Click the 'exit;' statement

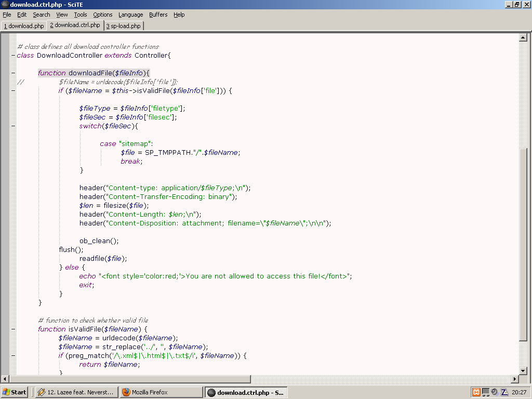point(87,285)
